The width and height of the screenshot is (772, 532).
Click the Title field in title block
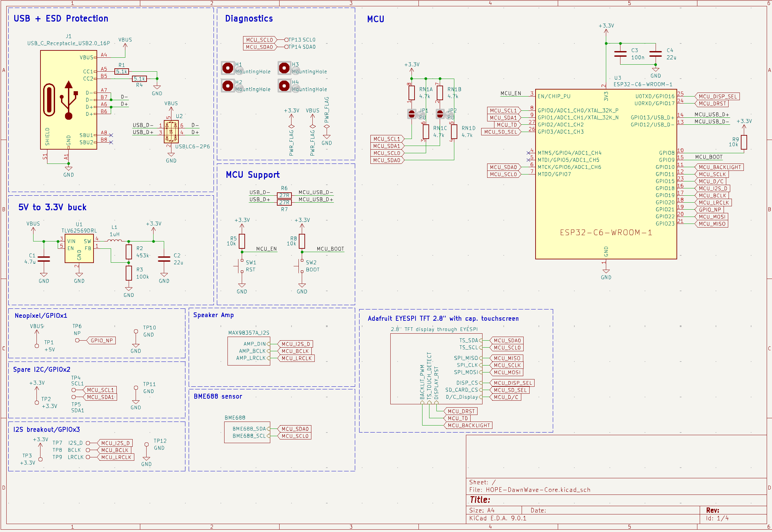click(x=480, y=500)
